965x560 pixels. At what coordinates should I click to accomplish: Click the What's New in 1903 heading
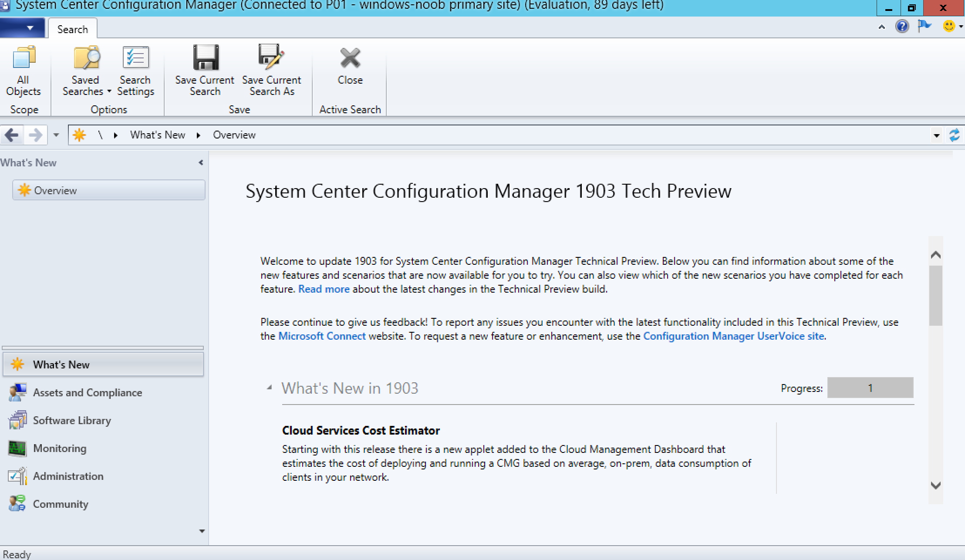click(350, 388)
